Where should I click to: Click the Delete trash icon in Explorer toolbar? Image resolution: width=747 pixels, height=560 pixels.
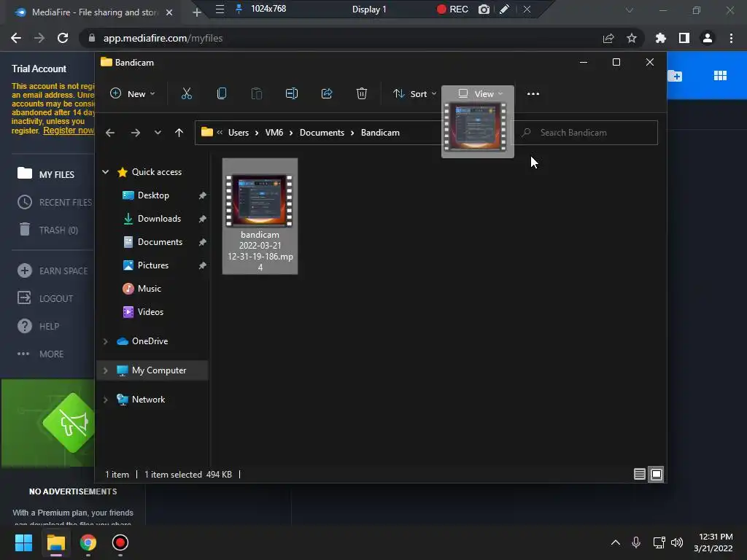coord(362,93)
